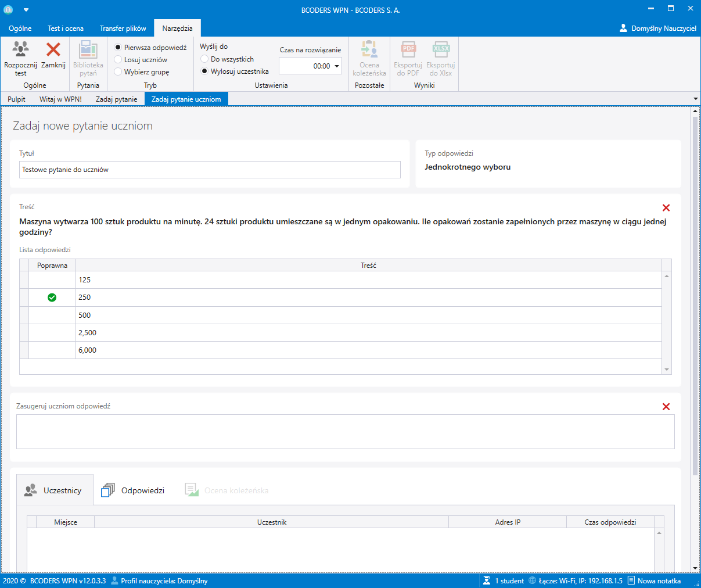The image size is (701, 588).
Task: Click the Czas odpowiedzi column header
Action: tap(610, 522)
